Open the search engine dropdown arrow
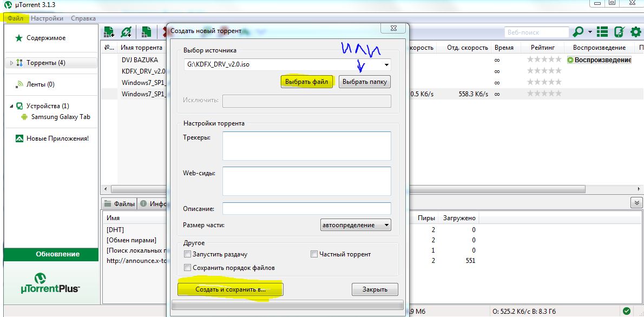Viewport: 644px width, 317px height. 590,32
